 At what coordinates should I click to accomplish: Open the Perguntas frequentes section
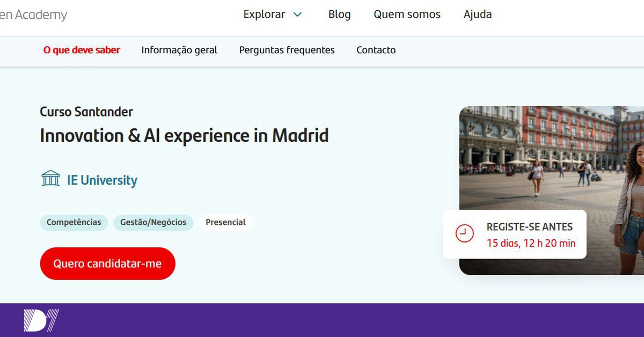click(x=287, y=50)
